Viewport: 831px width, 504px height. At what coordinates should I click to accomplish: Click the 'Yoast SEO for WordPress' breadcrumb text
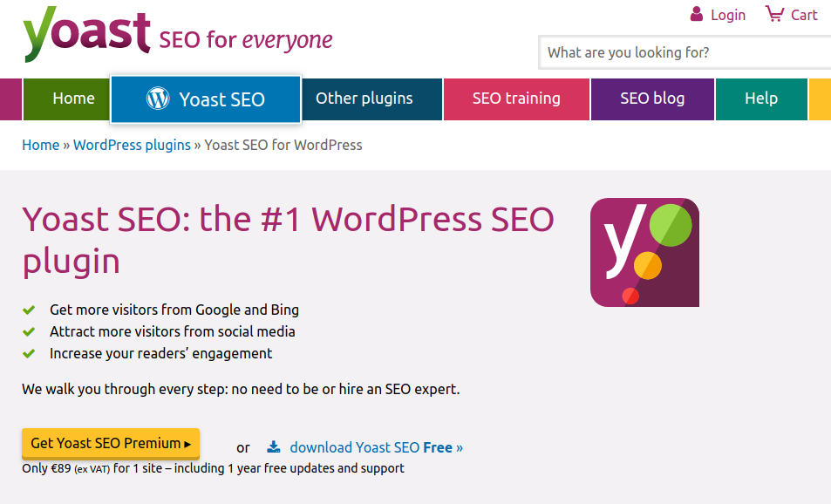tap(283, 146)
